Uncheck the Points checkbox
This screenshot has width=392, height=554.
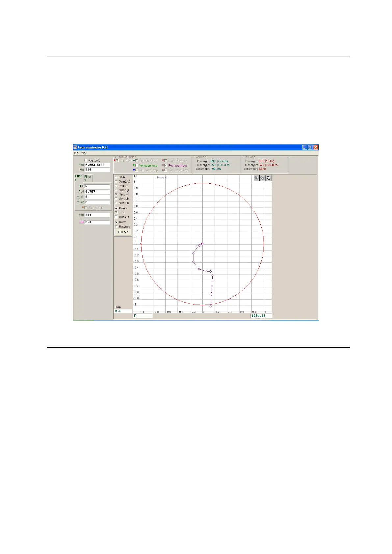click(x=116, y=208)
